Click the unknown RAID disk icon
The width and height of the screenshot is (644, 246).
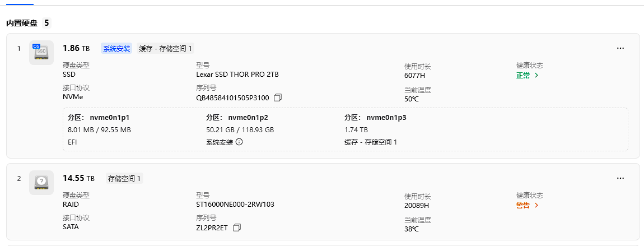click(x=41, y=182)
